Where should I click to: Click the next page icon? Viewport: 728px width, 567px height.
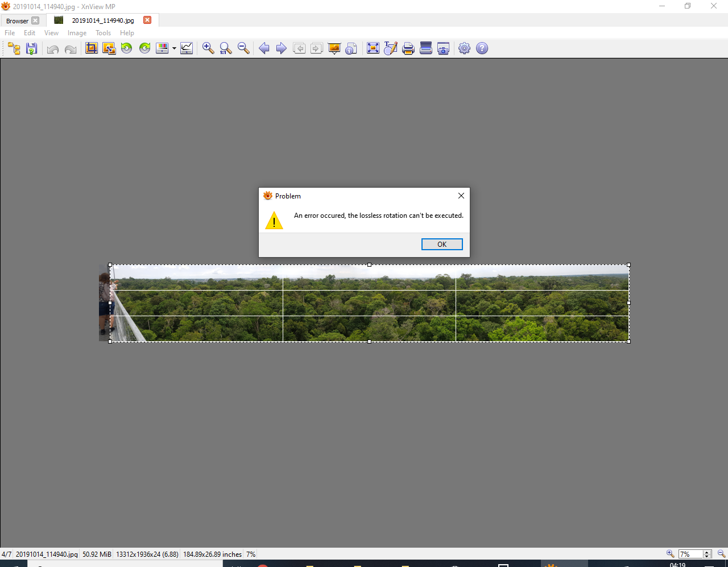tap(317, 48)
